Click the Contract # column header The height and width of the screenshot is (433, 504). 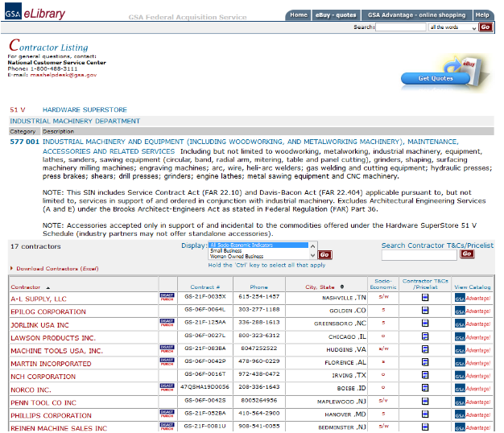coord(205,287)
